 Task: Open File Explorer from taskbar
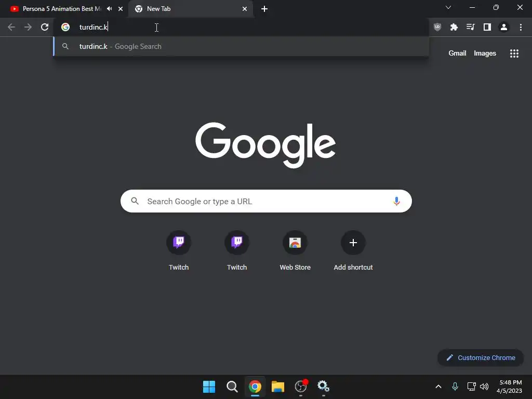(x=278, y=387)
